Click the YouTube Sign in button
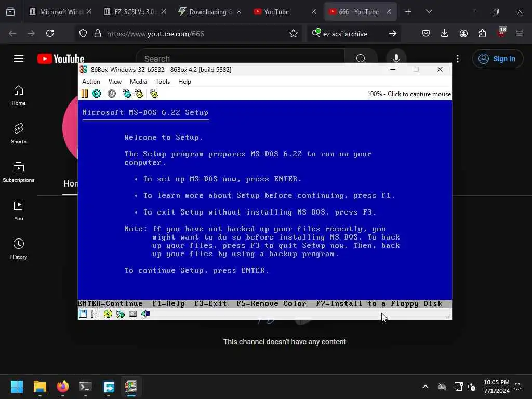532x399 pixels. pyautogui.click(x=497, y=59)
